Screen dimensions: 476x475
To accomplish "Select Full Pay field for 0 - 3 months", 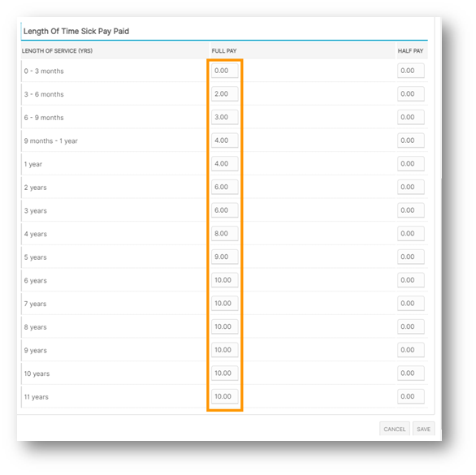I will coord(225,71).
